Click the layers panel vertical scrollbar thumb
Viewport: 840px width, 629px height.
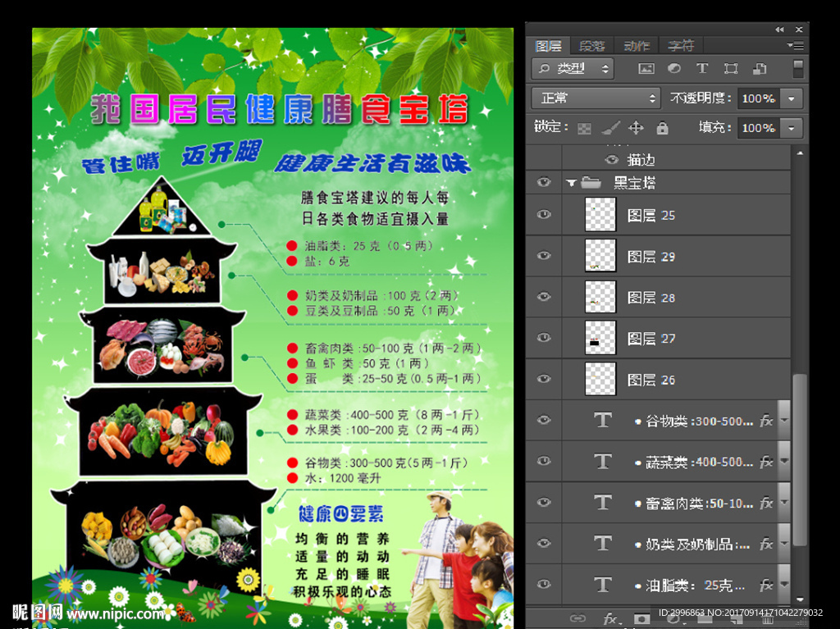pos(799,459)
